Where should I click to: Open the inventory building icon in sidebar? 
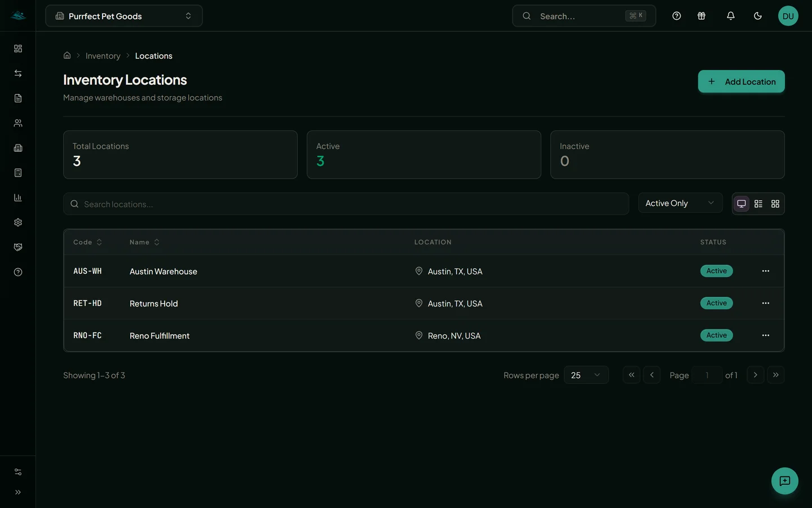[18, 148]
